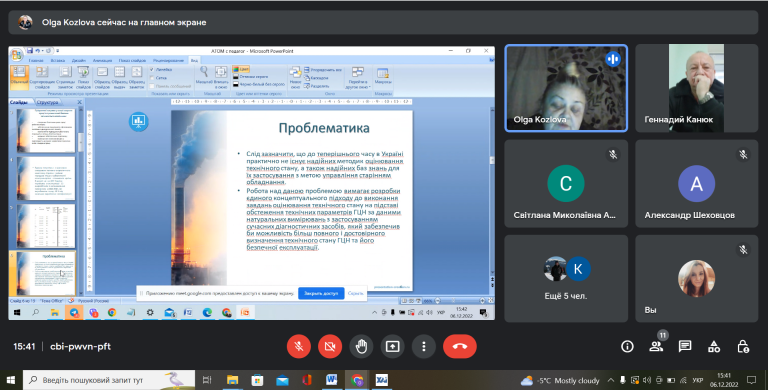Click the Save icon in PowerPoint title bar
This screenshot has width=768, height=390.
(x=30, y=50)
